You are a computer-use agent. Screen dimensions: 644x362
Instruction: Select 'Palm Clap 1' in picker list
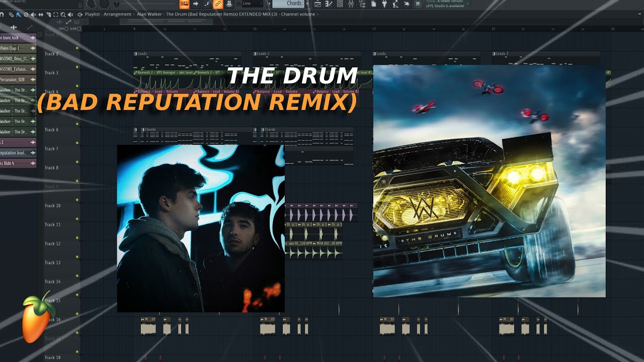[x=17, y=48]
